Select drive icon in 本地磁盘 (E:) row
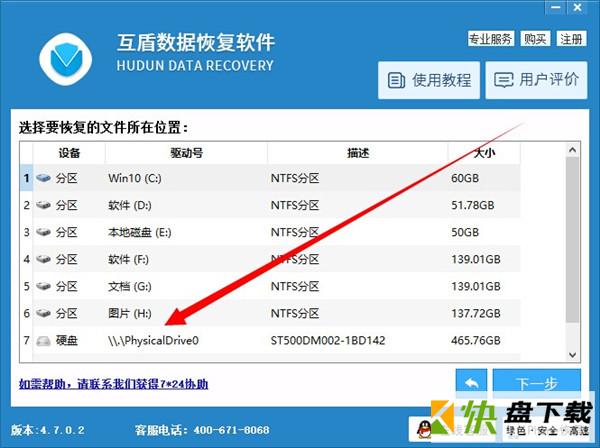 coord(44,232)
